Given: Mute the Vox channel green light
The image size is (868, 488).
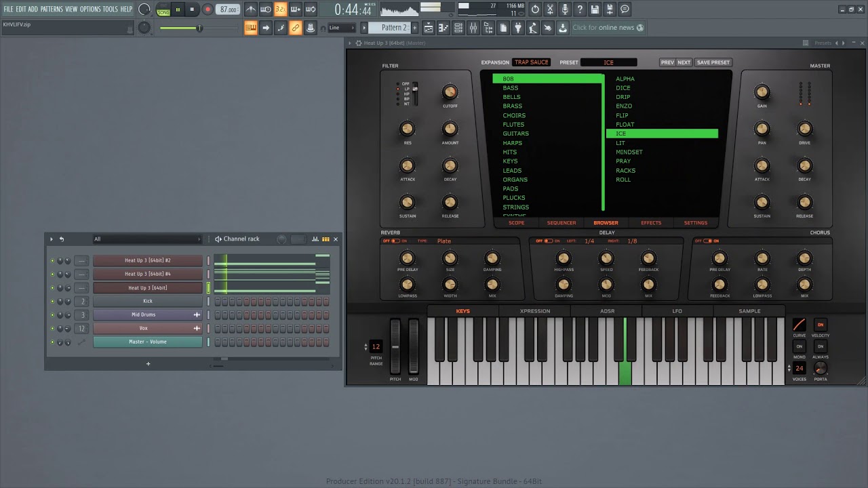Looking at the screenshot, I should (x=52, y=329).
